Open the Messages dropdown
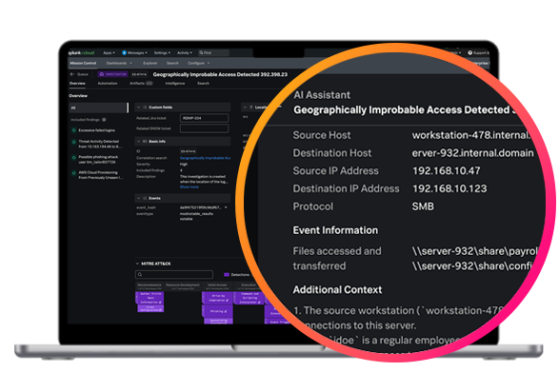Screen dimensions: 559x392 (137, 52)
